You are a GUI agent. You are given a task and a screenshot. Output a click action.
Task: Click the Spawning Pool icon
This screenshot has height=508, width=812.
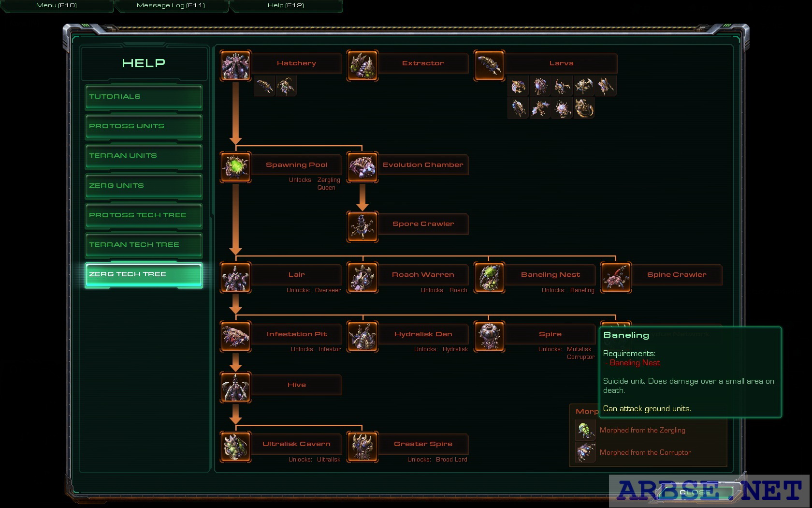(x=235, y=167)
